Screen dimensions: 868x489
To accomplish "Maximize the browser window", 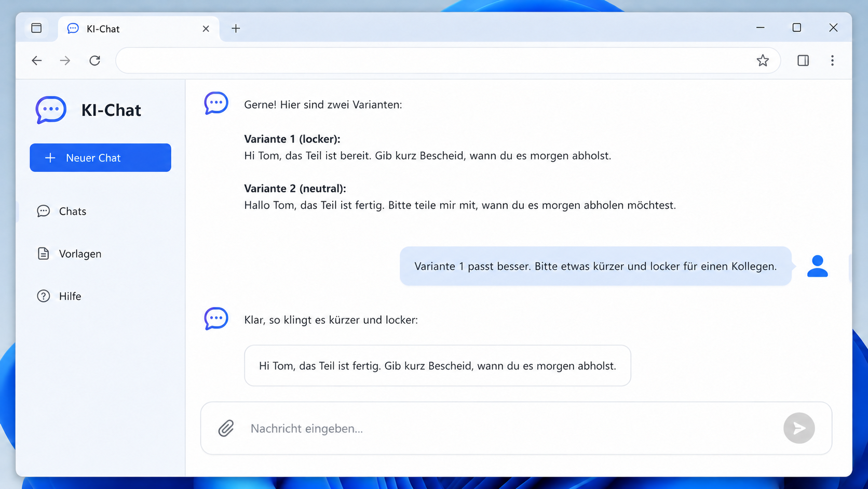I will [796, 28].
